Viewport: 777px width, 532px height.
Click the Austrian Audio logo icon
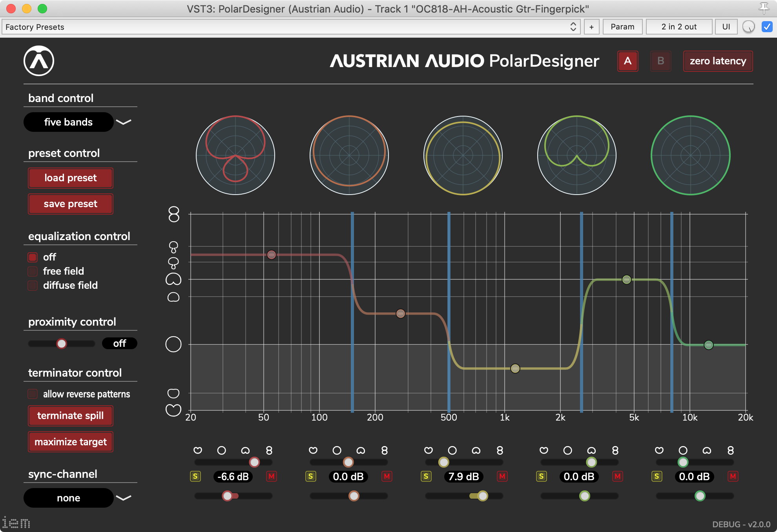tap(38, 61)
